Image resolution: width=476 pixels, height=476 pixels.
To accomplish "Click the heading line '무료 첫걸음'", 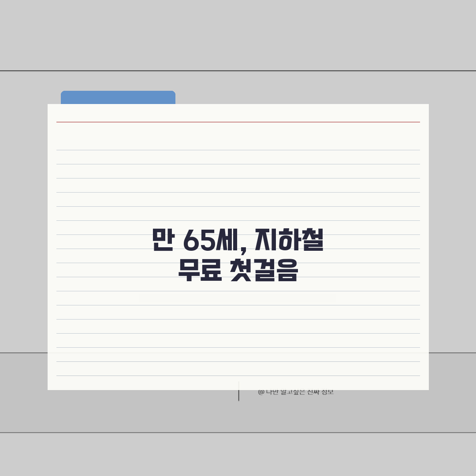I will pos(238,270).
